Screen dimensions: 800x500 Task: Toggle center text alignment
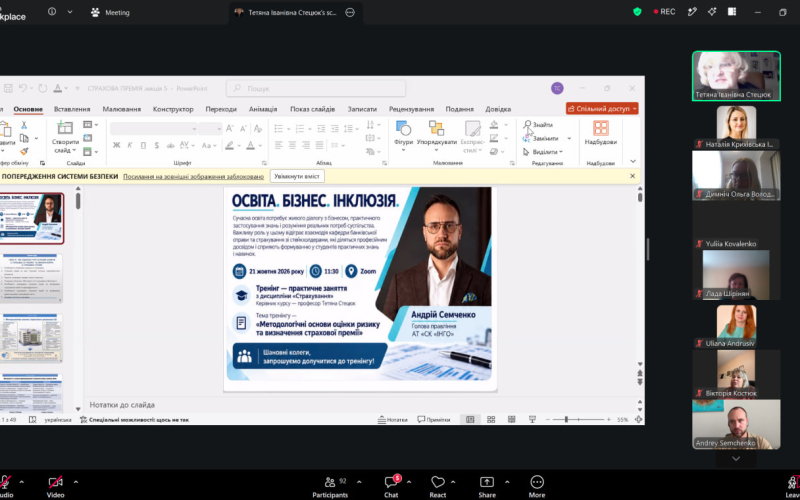tap(292, 145)
